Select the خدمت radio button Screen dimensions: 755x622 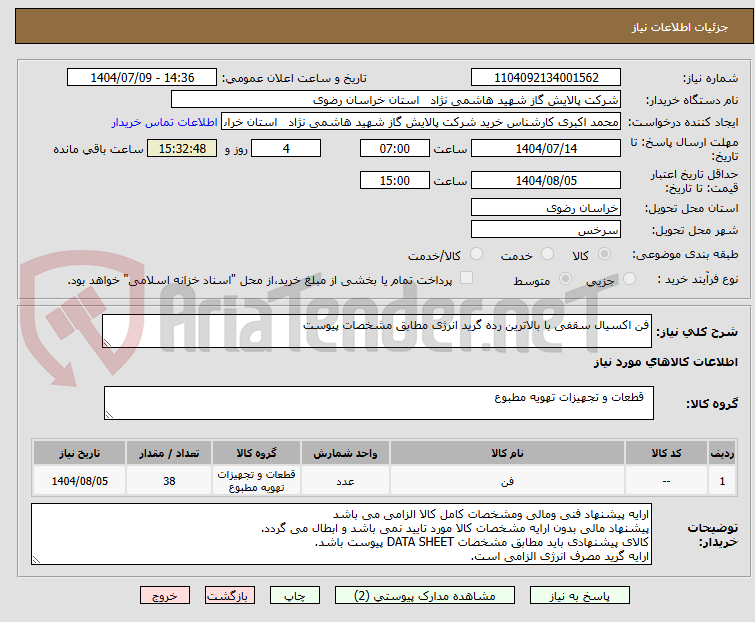[547, 254]
